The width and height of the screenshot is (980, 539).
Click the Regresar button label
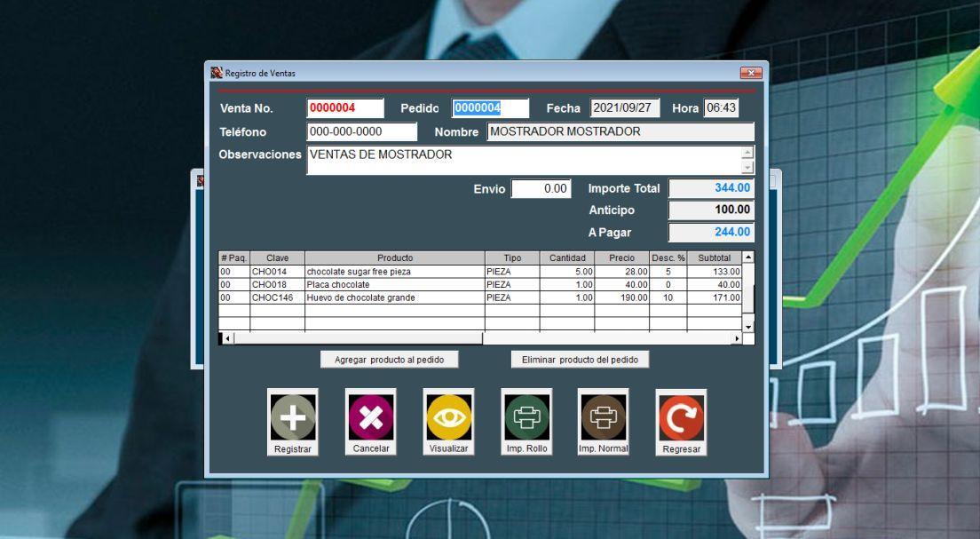pyautogui.click(x=681, y=449)
